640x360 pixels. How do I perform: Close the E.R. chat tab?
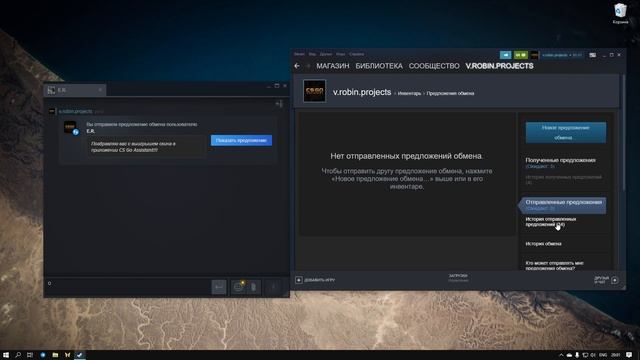click(x=100, y=90)
